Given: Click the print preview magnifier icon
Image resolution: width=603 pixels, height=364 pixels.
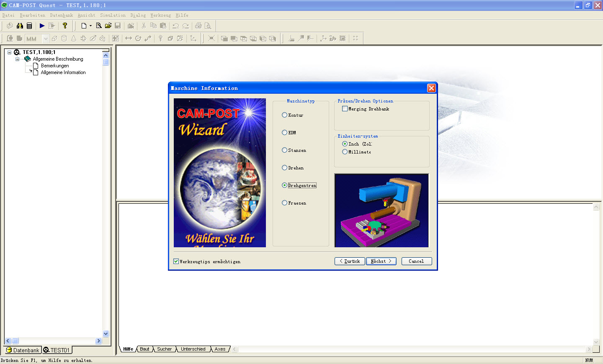Looking at the screenshot, I should pos(208,26).
